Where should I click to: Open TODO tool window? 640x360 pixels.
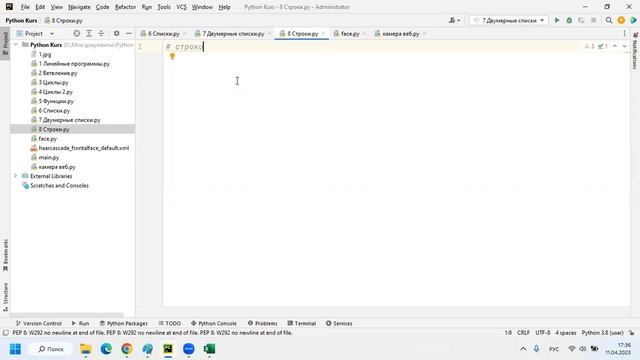(169, 323)
